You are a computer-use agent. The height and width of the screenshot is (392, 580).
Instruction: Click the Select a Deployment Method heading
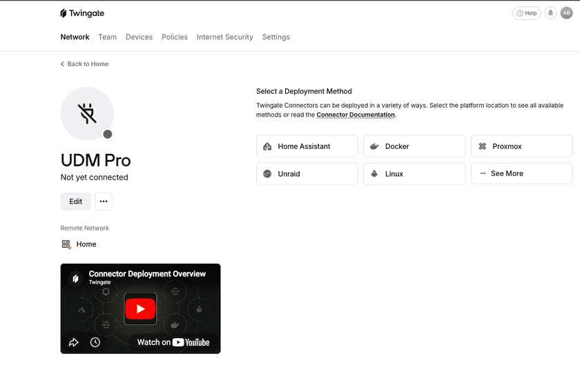click(304, 91)
